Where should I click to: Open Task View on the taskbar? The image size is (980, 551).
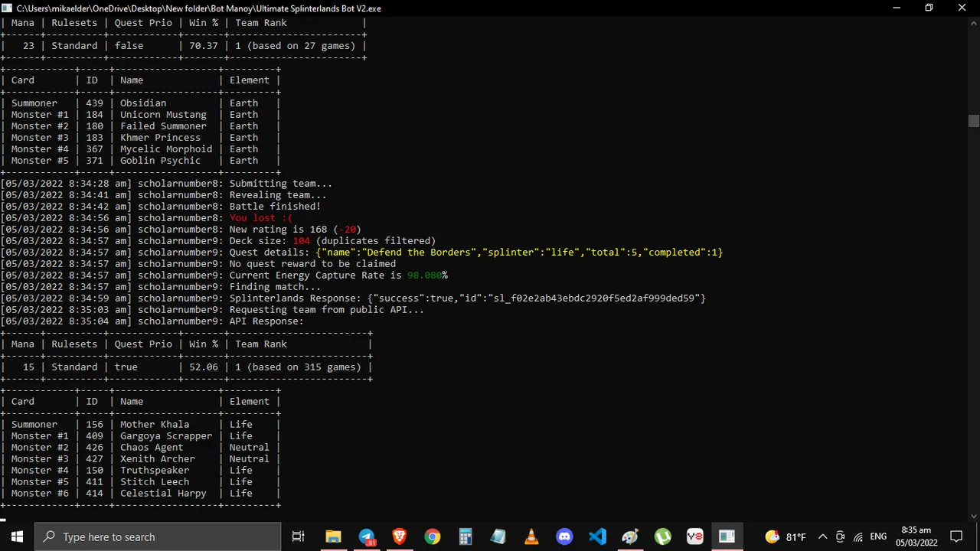(x=299, y=536)
